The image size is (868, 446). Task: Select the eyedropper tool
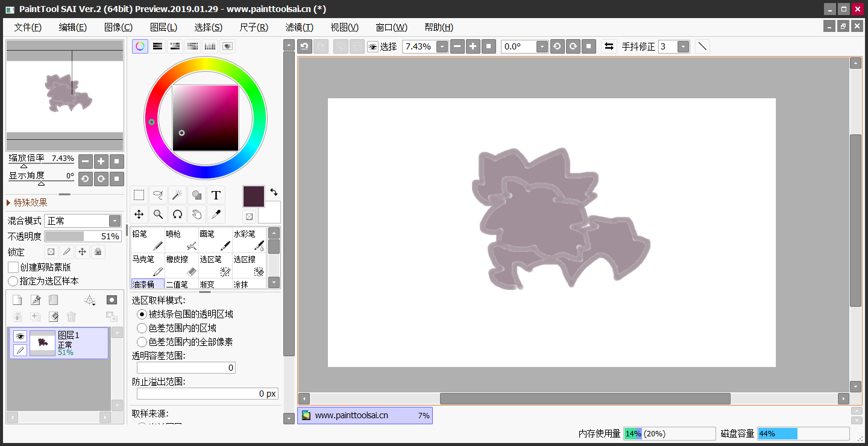click(216, 214)
